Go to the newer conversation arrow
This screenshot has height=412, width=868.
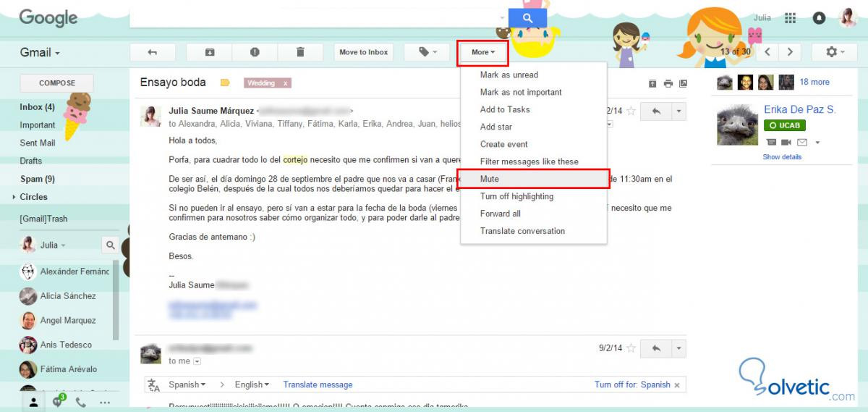pos(767,52)
